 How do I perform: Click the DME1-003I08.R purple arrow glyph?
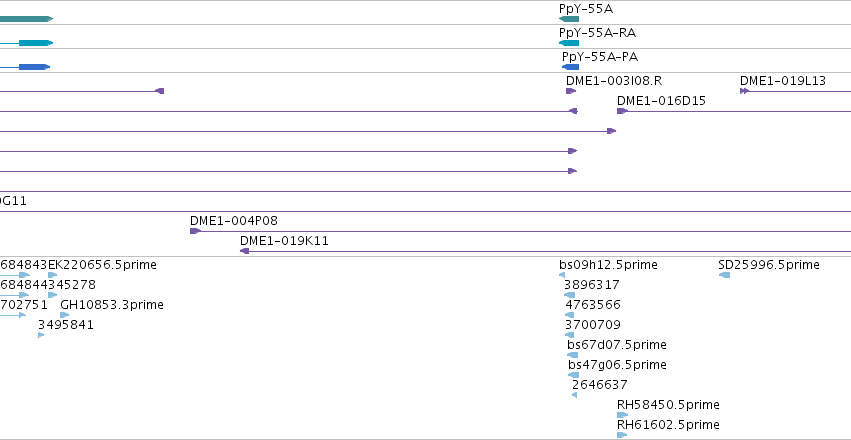click(x=571, y=91)
